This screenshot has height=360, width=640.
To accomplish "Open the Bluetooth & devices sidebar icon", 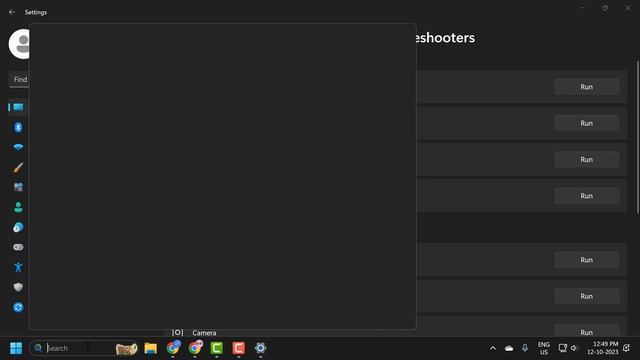I will (x=18, y=127).
